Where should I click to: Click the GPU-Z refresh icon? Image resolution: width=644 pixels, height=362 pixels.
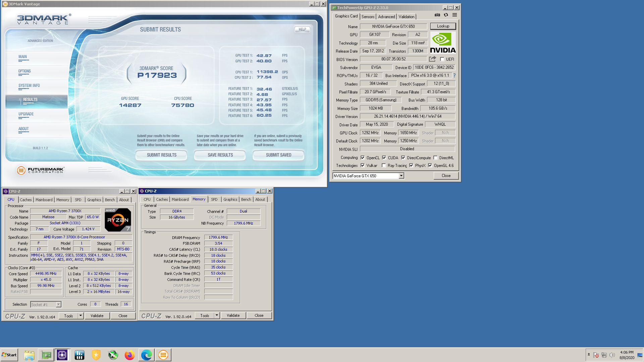(x=446, y=15)
